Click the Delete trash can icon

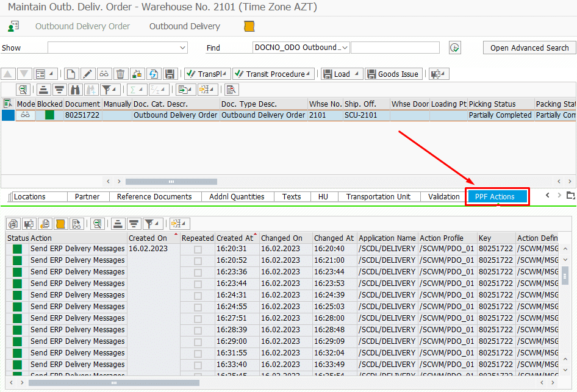121,74
